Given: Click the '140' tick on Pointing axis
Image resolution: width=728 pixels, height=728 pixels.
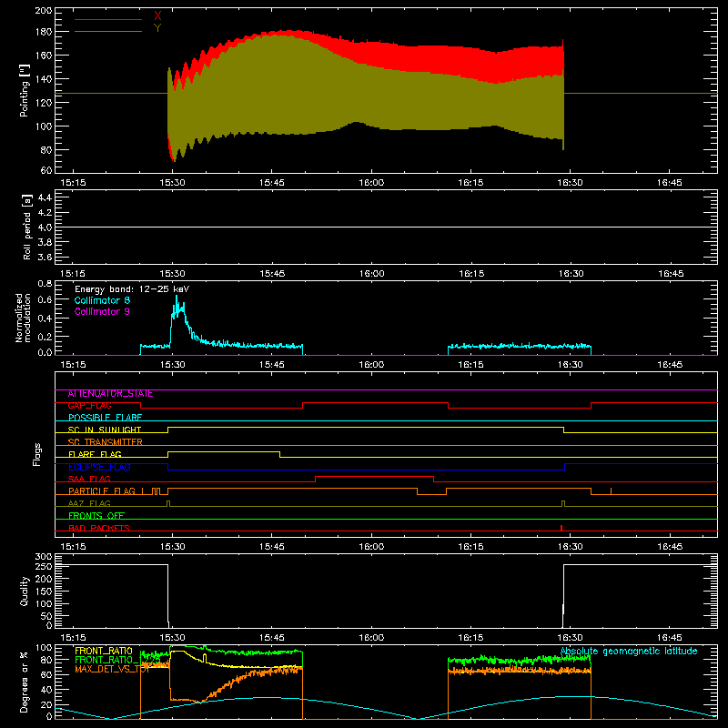Looking at the screenshot, I should click(x=43, y=79).
